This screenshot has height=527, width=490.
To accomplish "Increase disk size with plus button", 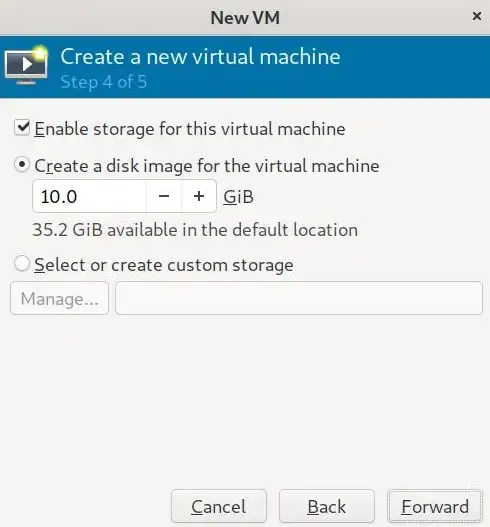I will pos(199,196).
